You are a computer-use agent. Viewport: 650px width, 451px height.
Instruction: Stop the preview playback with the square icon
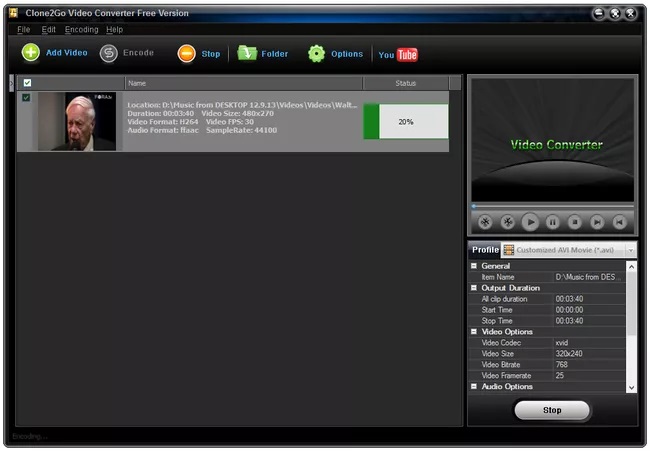575,222
